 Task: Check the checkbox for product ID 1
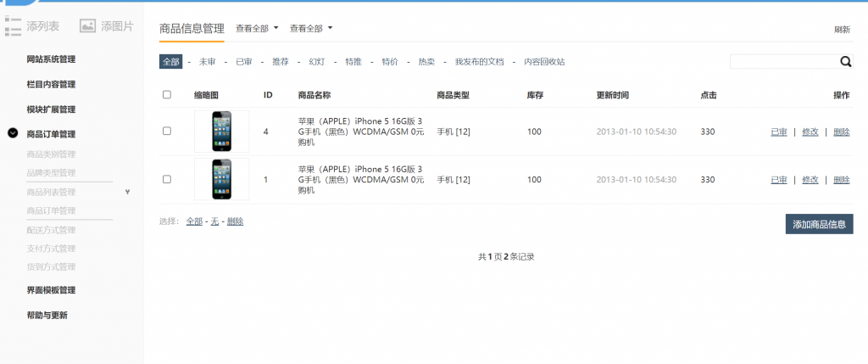(167, 179)
